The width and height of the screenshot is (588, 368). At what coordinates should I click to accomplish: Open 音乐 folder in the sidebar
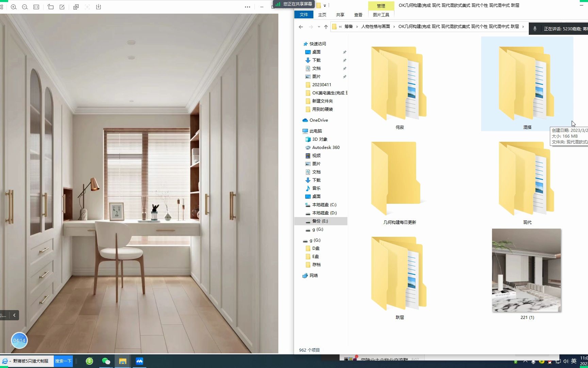[x=316, y=188]
